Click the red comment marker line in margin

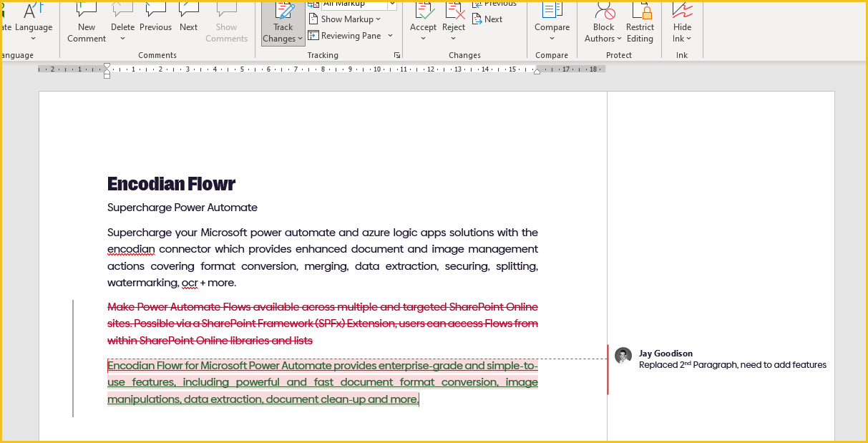point(608,369)
